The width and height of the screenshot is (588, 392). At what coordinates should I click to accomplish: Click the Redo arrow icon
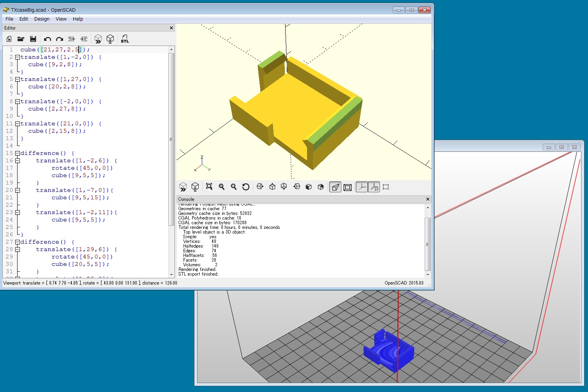[x=60, y=39]
